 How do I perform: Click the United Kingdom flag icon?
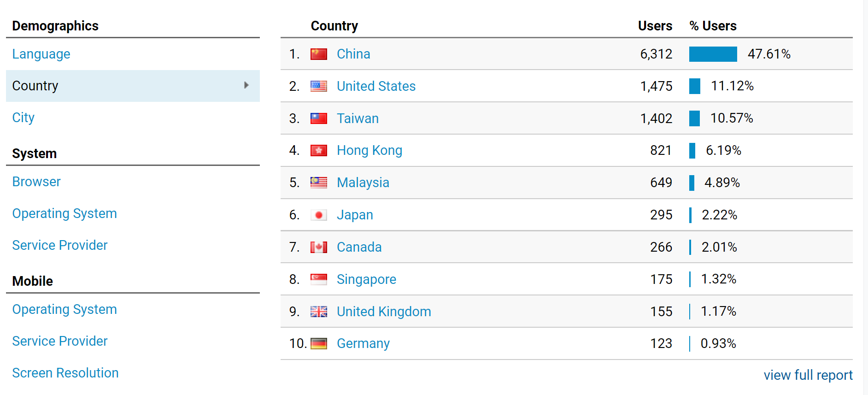pos(318,312)
